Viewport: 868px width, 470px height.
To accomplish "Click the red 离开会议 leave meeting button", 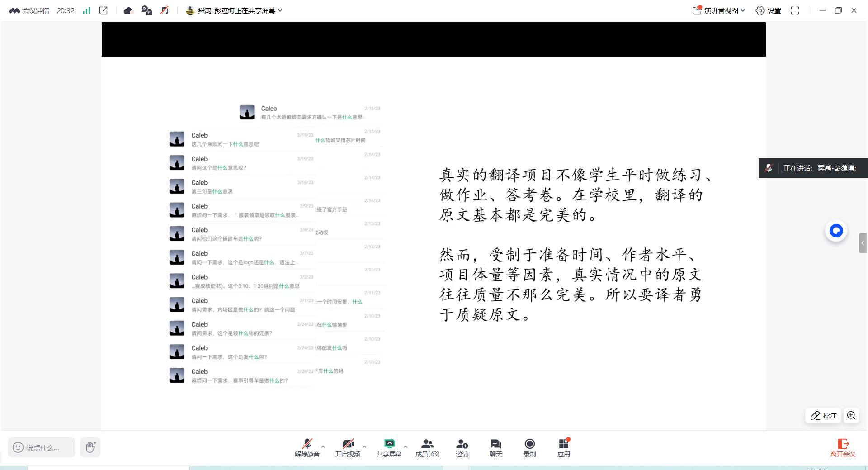I will coord(843,447).
